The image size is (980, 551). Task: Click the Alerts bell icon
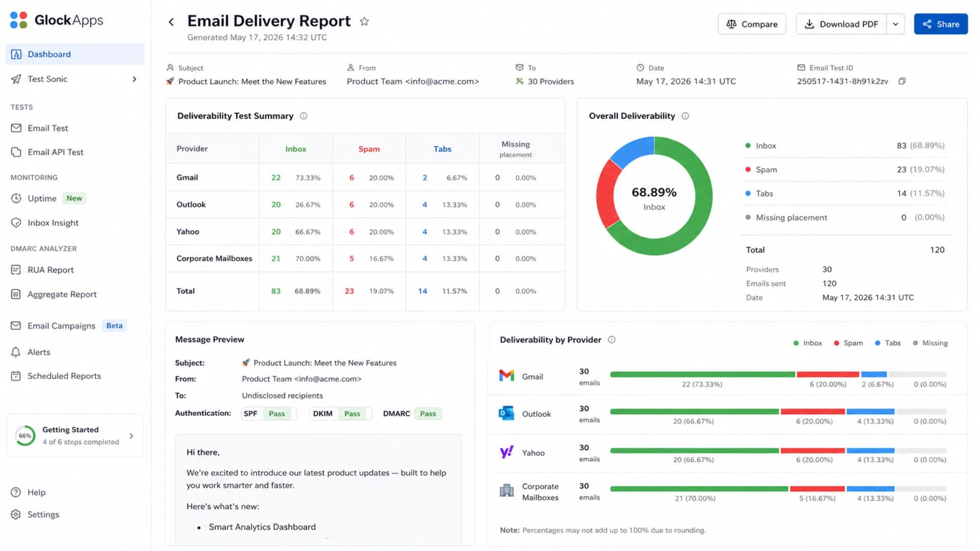[16, 352]
